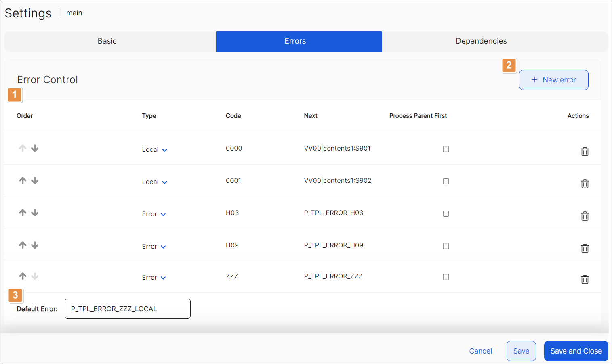Image resolution: width=612 pixels, height=364 pixels.
Task: Switch to the Basic tab
Action: click(x=107, y=41)
